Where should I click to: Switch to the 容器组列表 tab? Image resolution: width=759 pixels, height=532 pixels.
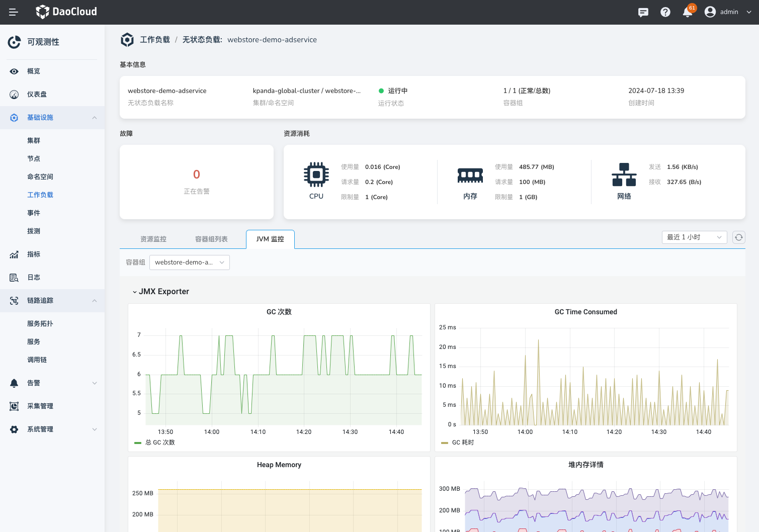point(211,239)
